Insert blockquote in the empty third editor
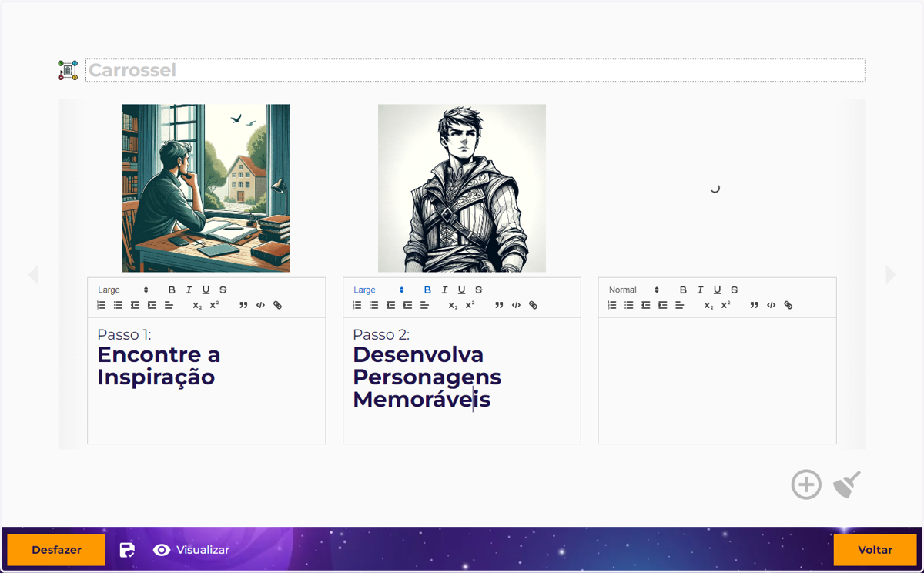The height and width of the screenshot is (573, 924). click(754, 306)
